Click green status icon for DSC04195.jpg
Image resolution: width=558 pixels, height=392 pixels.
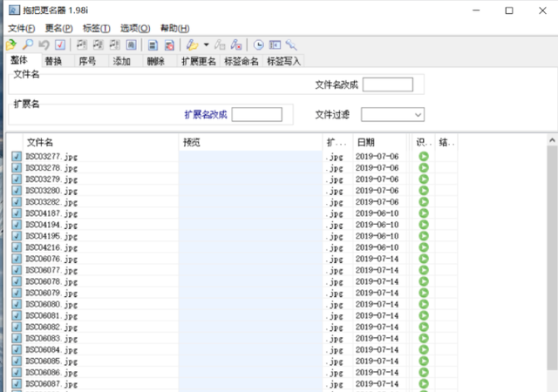424,236
